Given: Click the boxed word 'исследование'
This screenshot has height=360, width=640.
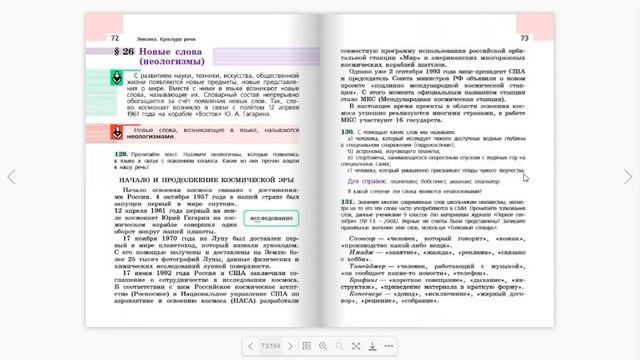Looking at the screenshot, I should pos(271,218).
